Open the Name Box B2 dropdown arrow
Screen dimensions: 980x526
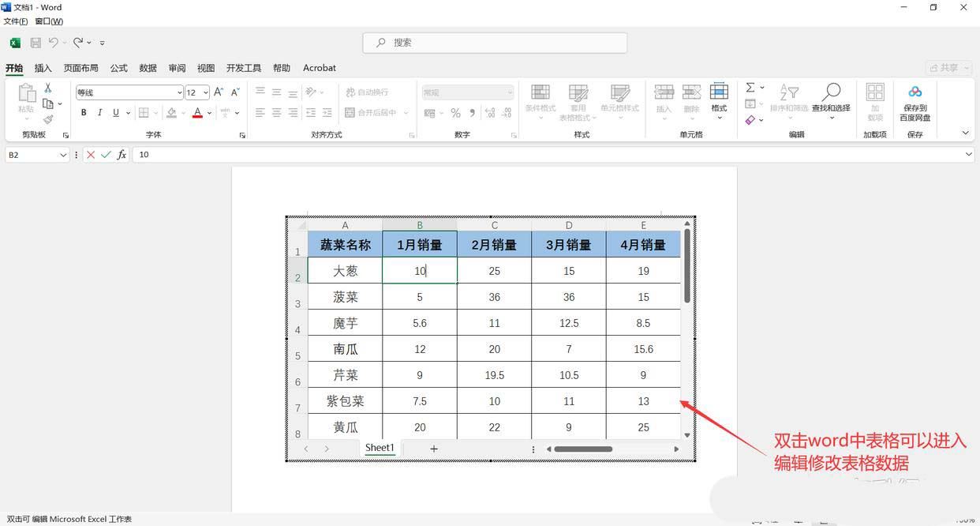point(63,155)
